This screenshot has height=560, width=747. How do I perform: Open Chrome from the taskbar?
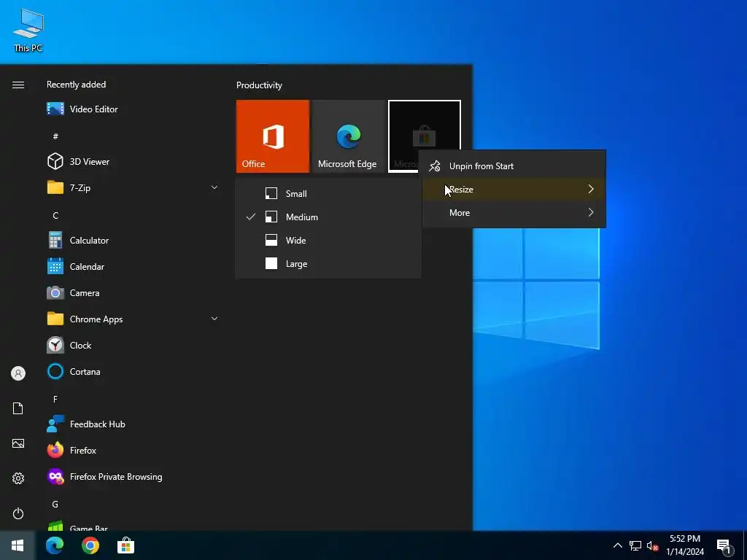coord(90,545)
